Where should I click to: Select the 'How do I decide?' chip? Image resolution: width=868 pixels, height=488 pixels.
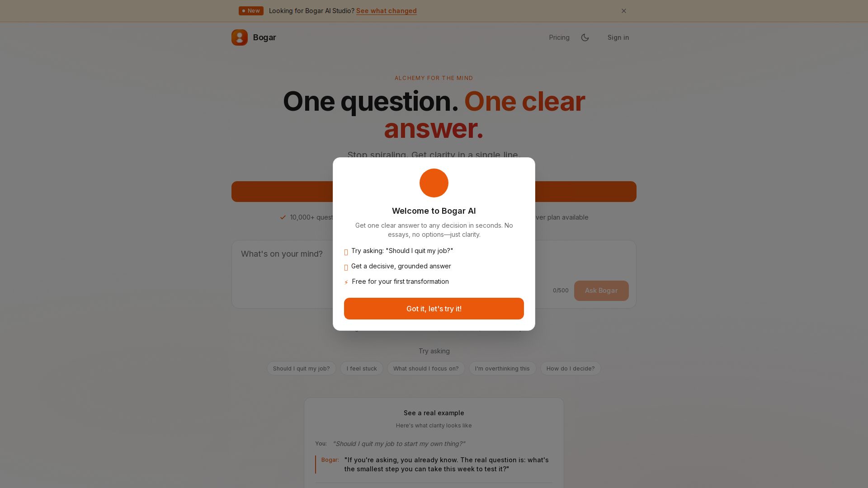571,368
